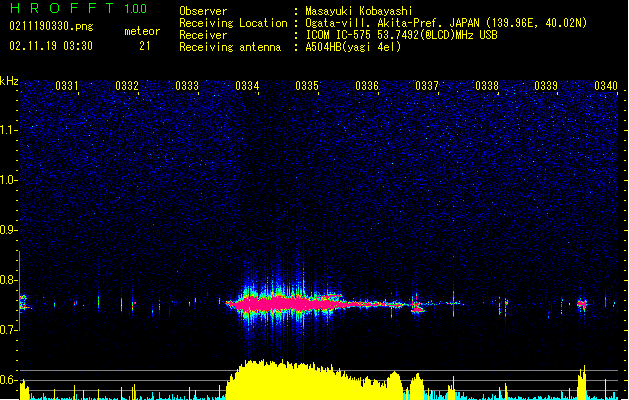Viewport: 629px width, 400px height.
Task: Click the 0334 time marker
Action: 247,86
